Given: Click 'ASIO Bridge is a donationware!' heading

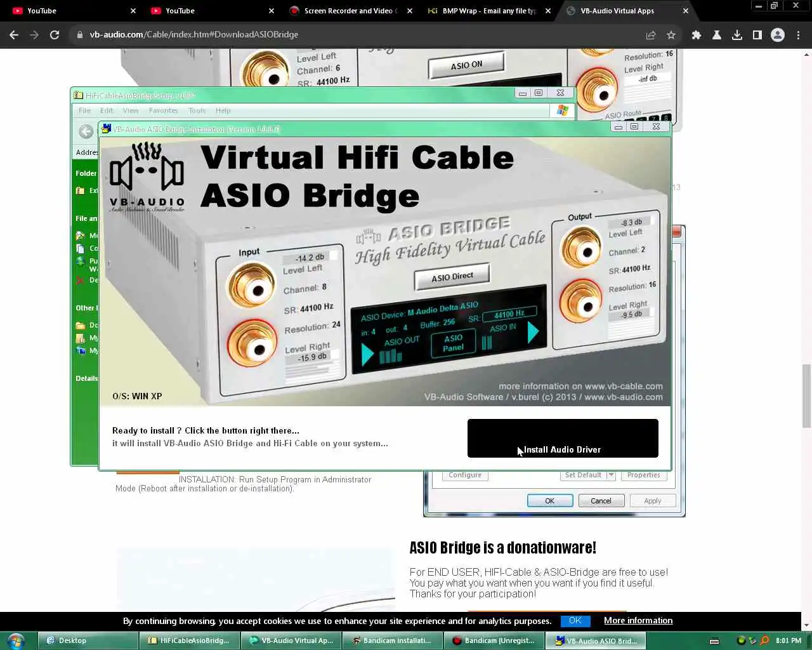Looking at the screenshot, I should (x=502, y=548).
